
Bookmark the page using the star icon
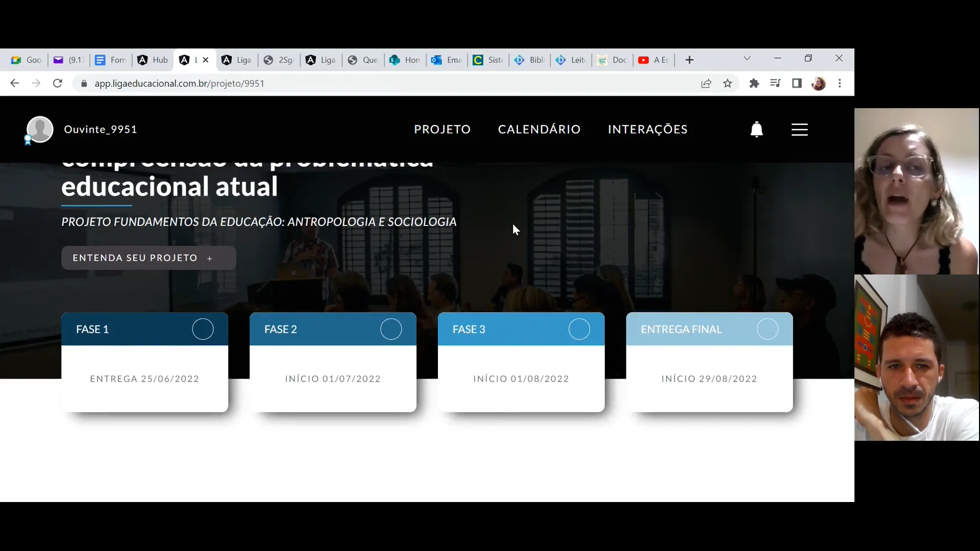point(727,83)
